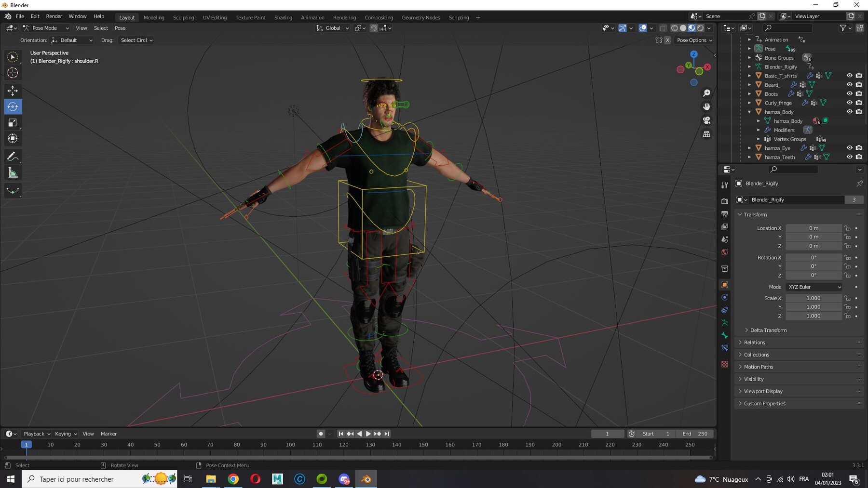Screen dimensions: 868x488
Task: Select the Scale tool
Action: [13, 123]
